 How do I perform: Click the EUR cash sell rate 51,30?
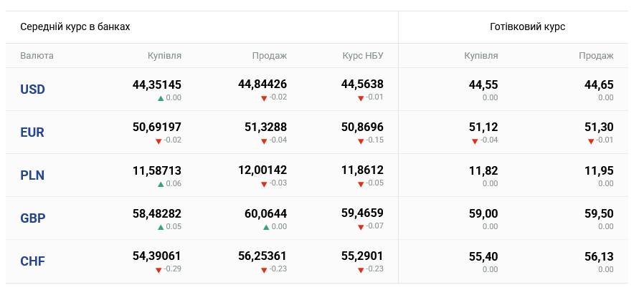[x=599, y=127]
